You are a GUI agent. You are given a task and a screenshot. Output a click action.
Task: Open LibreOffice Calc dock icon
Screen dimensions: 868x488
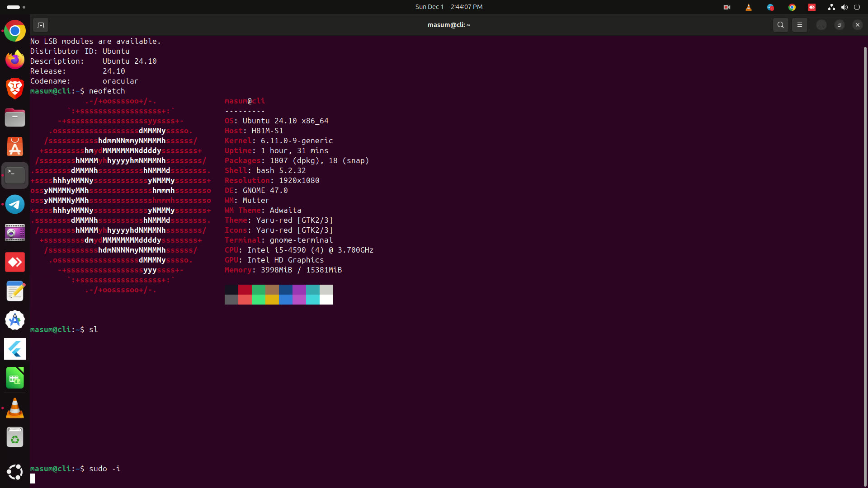point(15,378)
